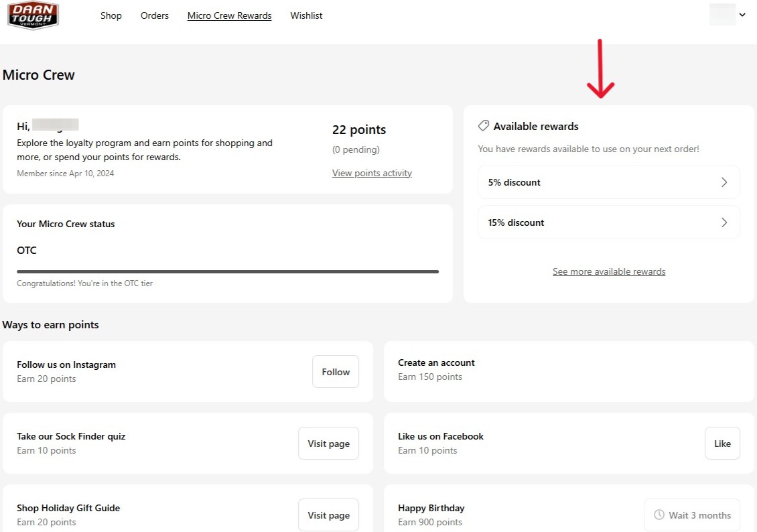Click rewards available on next order message
The width and height of the screenshot is (757, 532).
coord(588,149)
